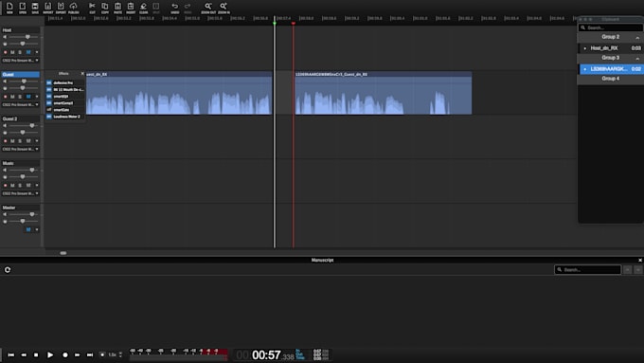
Task: Click the Paste toolbar icon
Action: click(117, 7)
